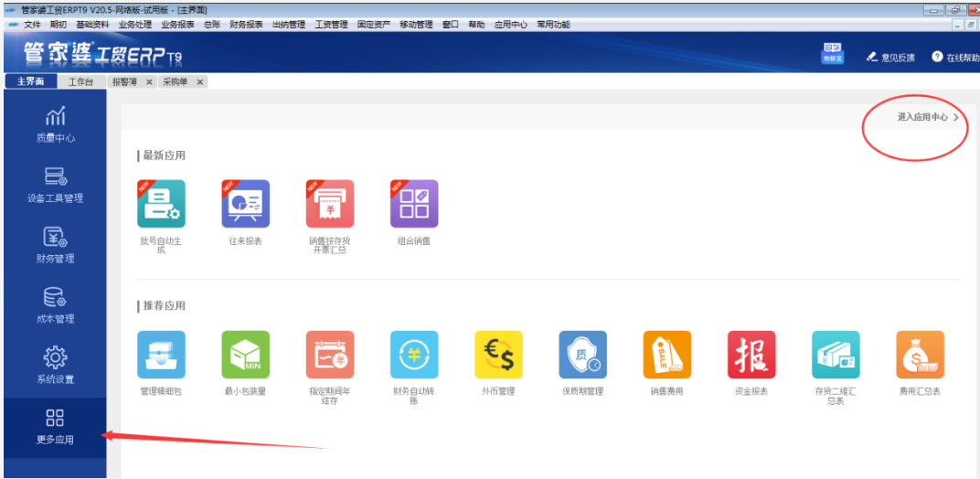
Task: Open 设备工具管理 in the sidebar
Action: (55, 185)
